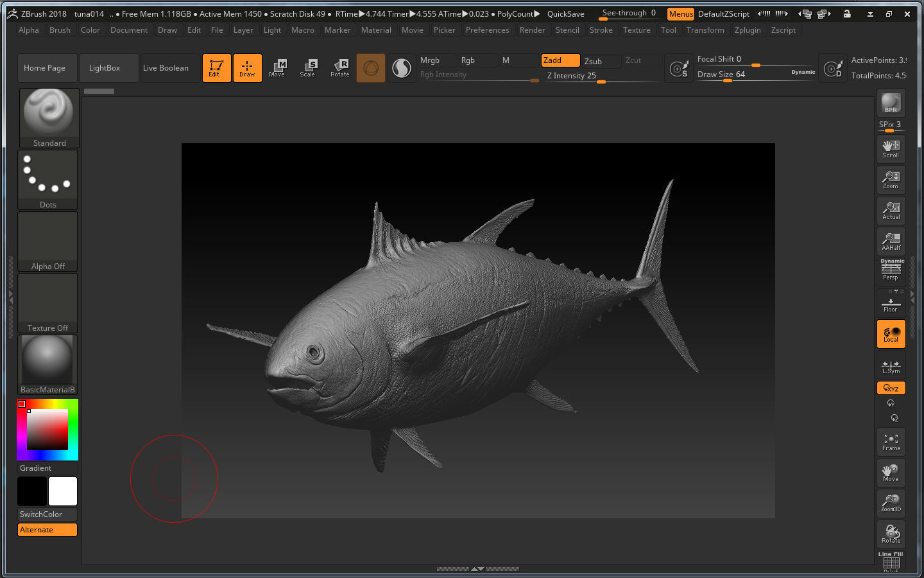Open Home Page

[47, 68]
